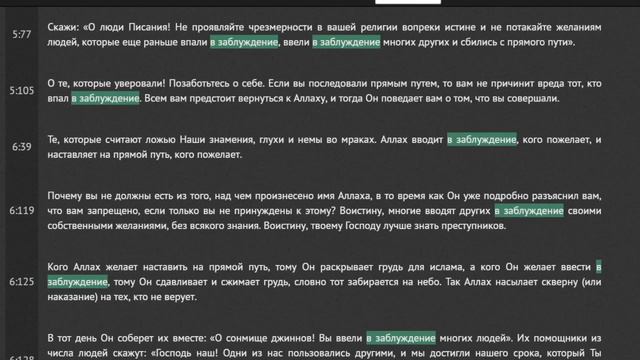Click highlighted 'в заблуждение' after 'ввели' in 5:77
This screenshot has height=360, width=640.
[346, 42]
